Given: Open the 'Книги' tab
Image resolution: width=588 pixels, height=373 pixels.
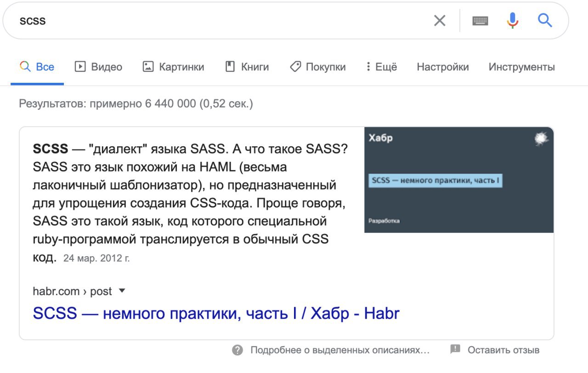Looking at the screenshot, I should [x=247, y=67].
